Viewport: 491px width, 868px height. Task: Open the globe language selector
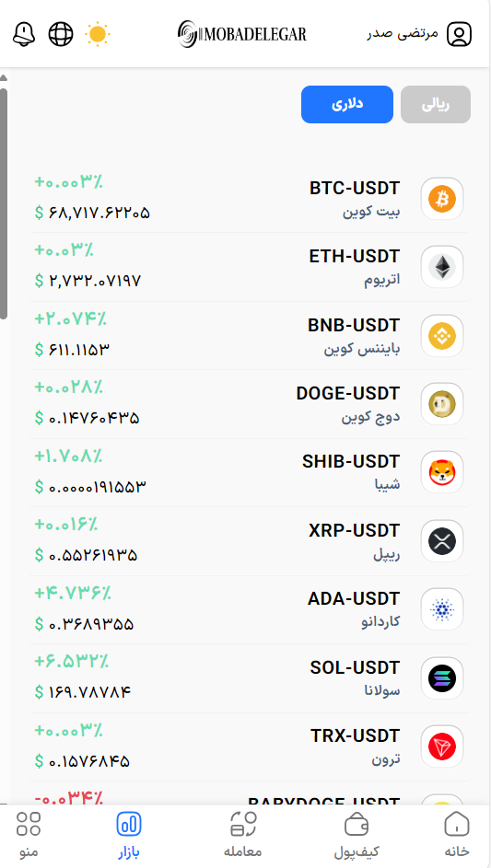tap(61, 34)
